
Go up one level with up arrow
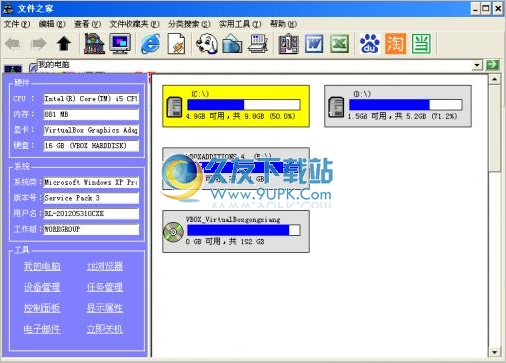point(64,44)
